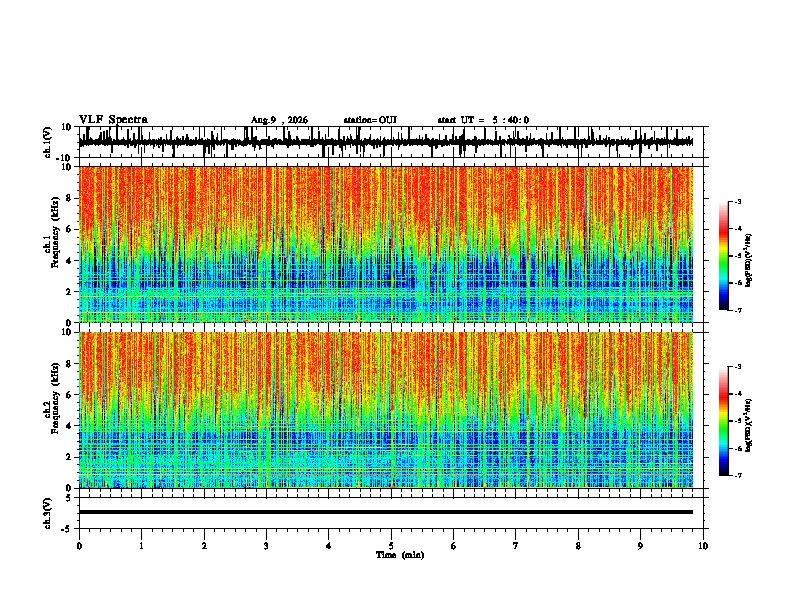Click the 8 kHz tick of ch.1 spectrogram
This screenshot has height=612, width=792.
point(69,198)
